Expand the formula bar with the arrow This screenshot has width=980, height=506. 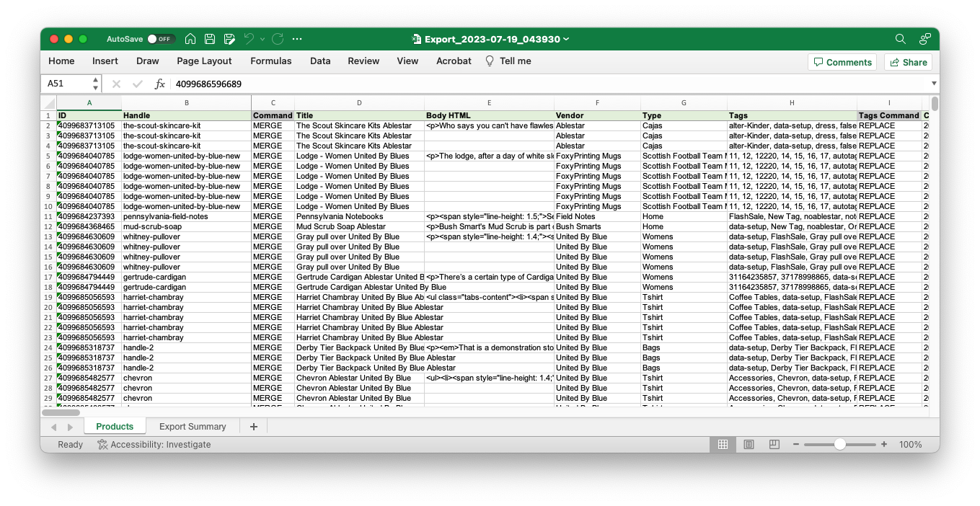click(x=934, y=84)
